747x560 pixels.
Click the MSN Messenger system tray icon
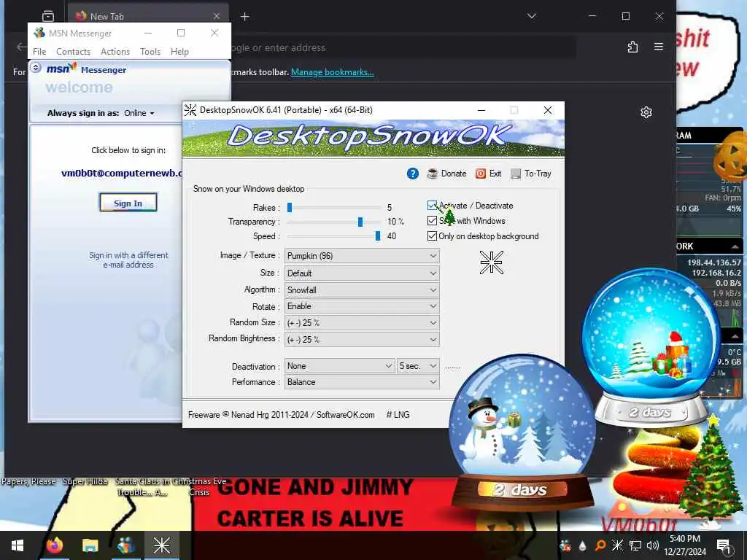565,545
